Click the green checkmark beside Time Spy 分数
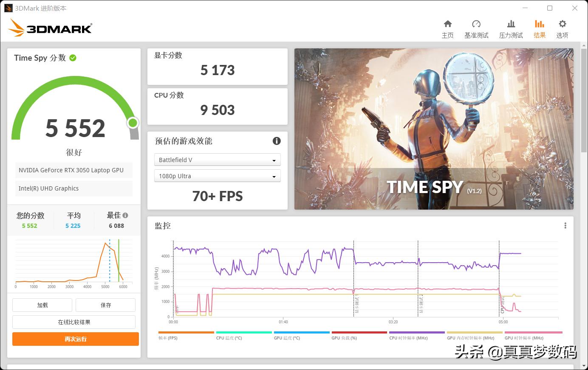 tap(73, 58)
